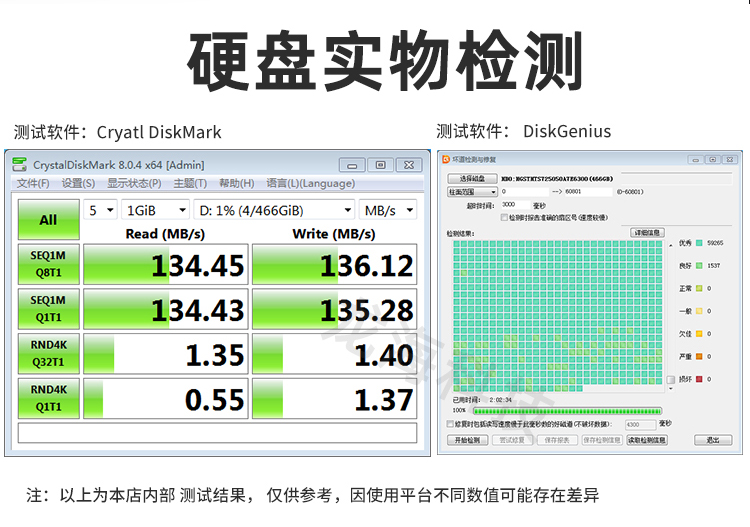Click the 保存报表 button

click(557, 440)
